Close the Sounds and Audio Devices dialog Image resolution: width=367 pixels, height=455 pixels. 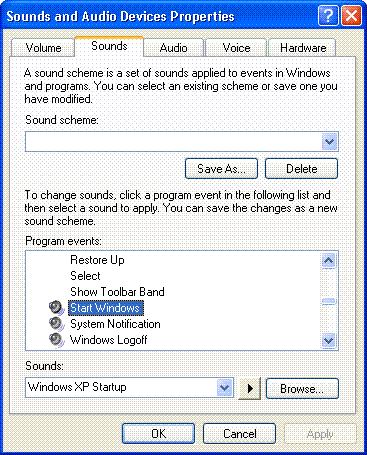pos(351,16)
